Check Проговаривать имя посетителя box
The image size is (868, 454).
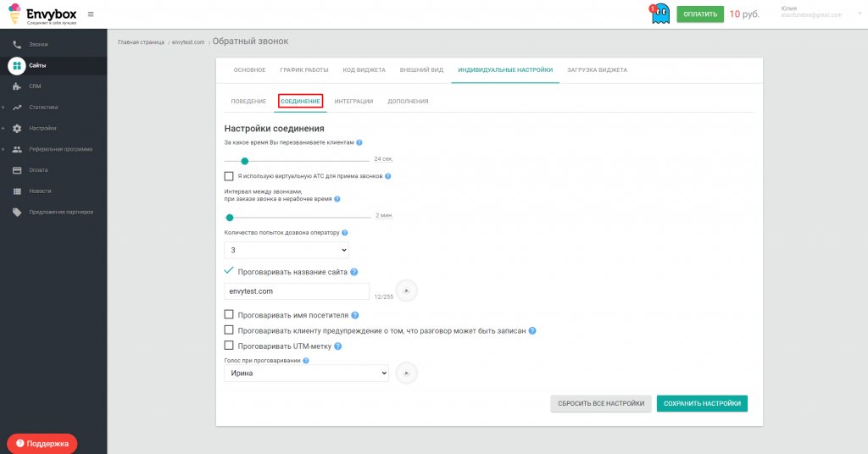click(229, 314)
